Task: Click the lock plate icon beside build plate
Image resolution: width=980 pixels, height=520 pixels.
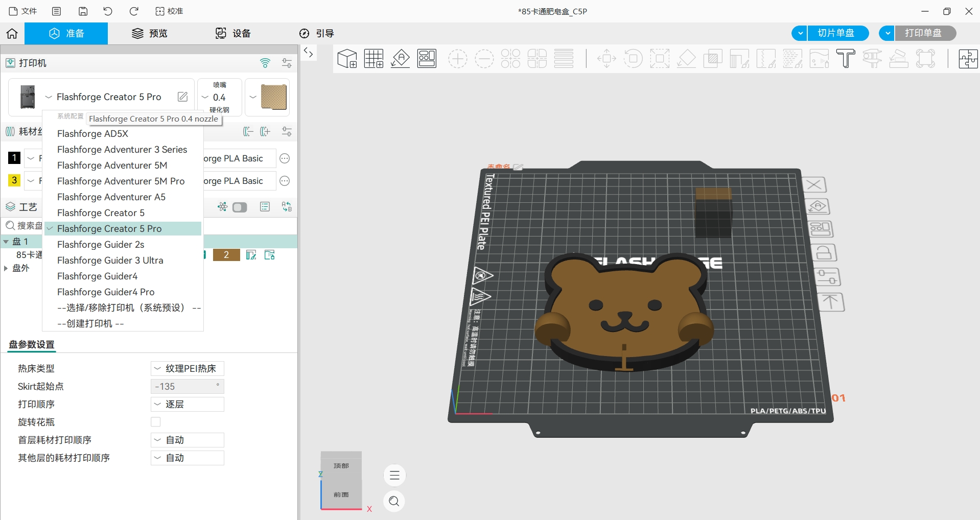Action: pyautogui.click(x=823, y=253)
